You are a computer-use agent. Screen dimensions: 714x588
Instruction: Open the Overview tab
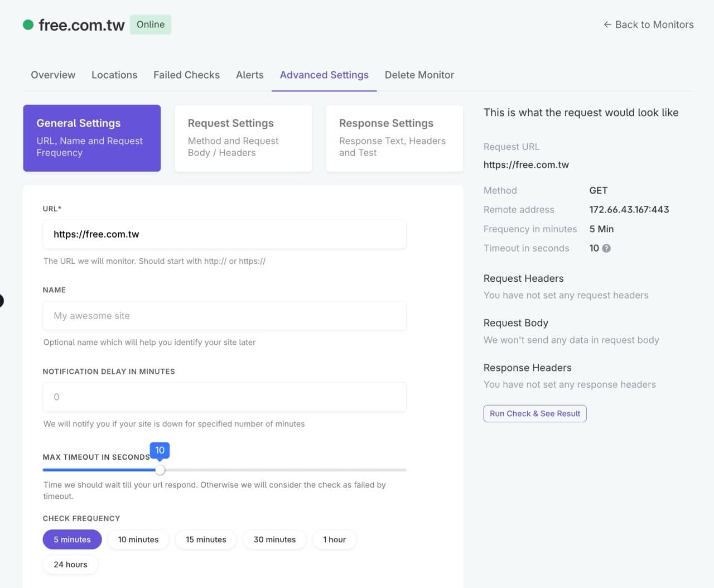click(x=53, y=75)
